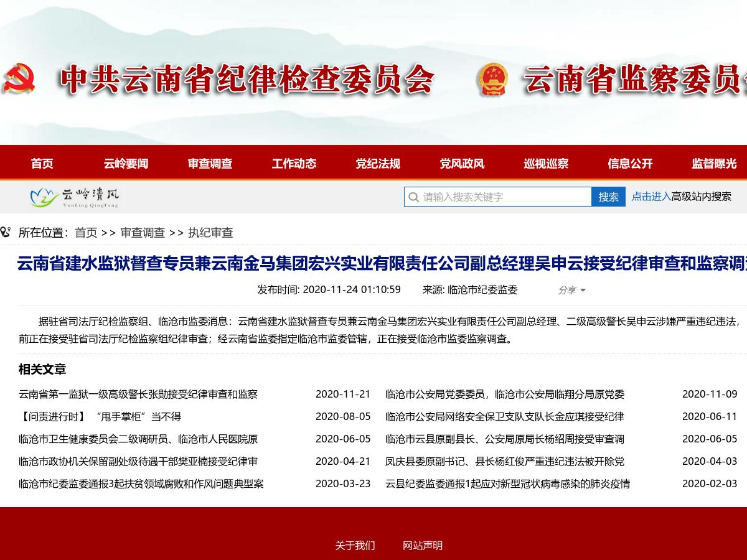Select the 党纪法规 nav item
Screen dimensions: 747x560
pos(378,163)
